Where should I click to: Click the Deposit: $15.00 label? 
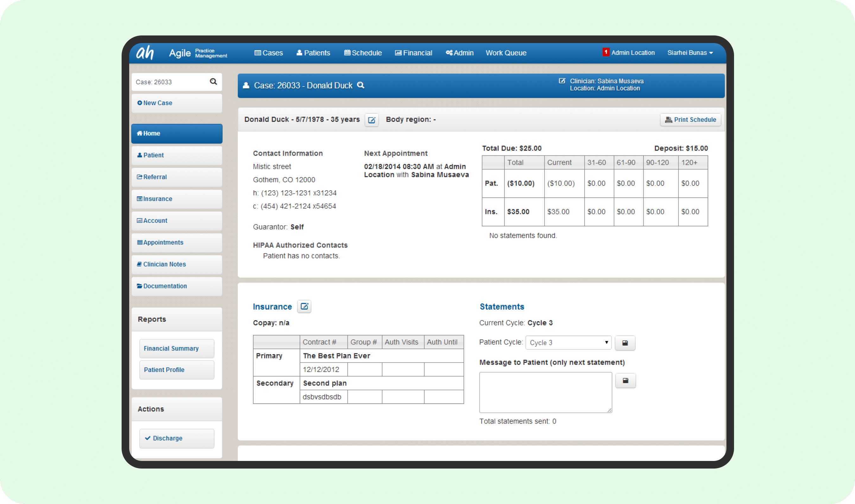coord(681,148)
